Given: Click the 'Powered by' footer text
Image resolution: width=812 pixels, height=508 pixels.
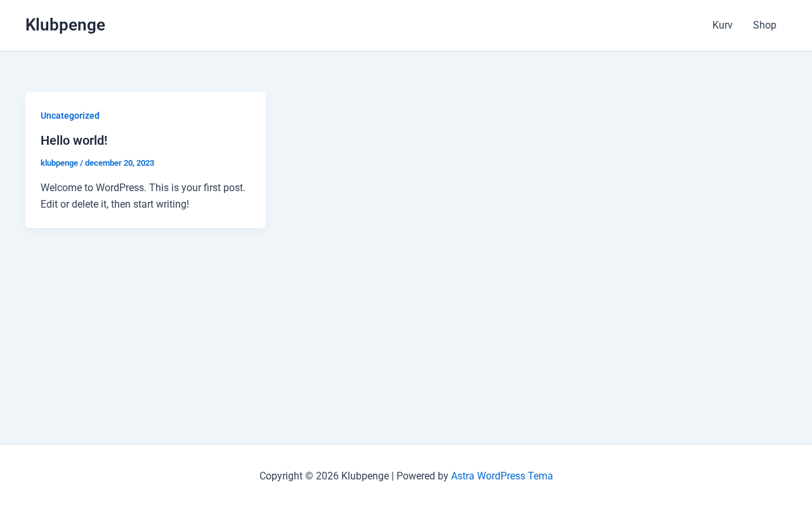Looking at the screenshot, I should coord(422,476).
